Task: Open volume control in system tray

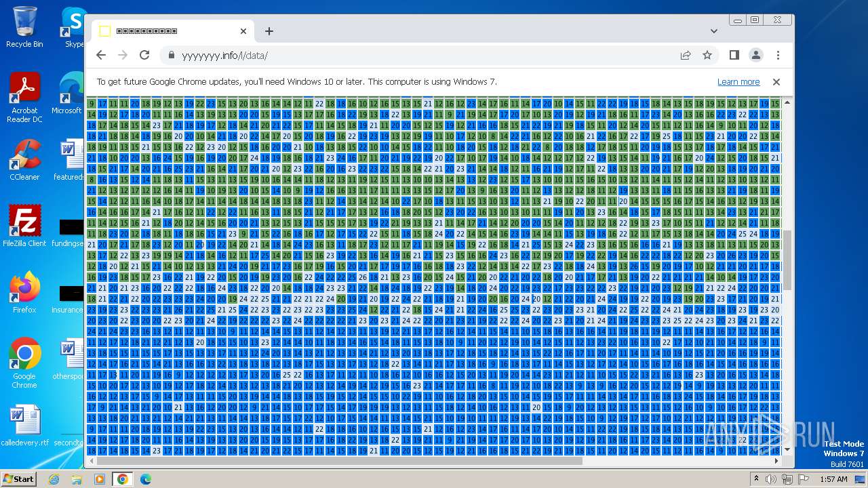Action: click(771, 479)
